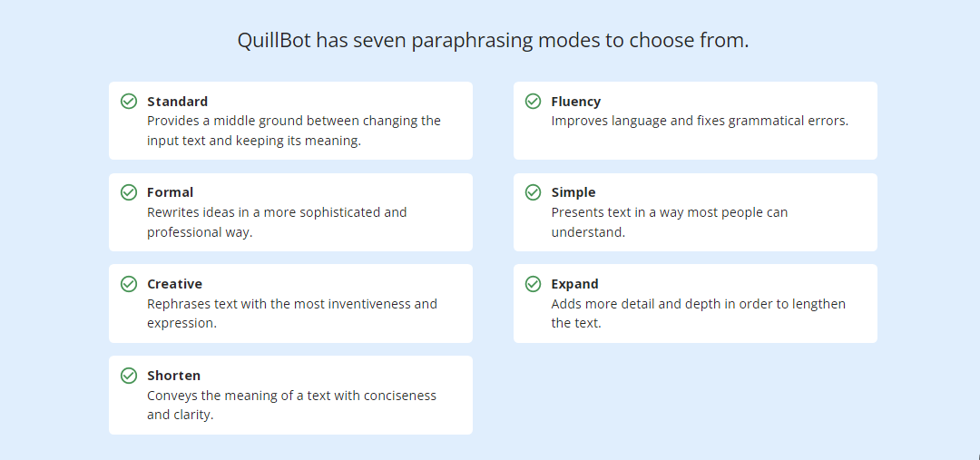Click the text about fixing grammatical errors

pyautogui.click(x=700, y=122)
